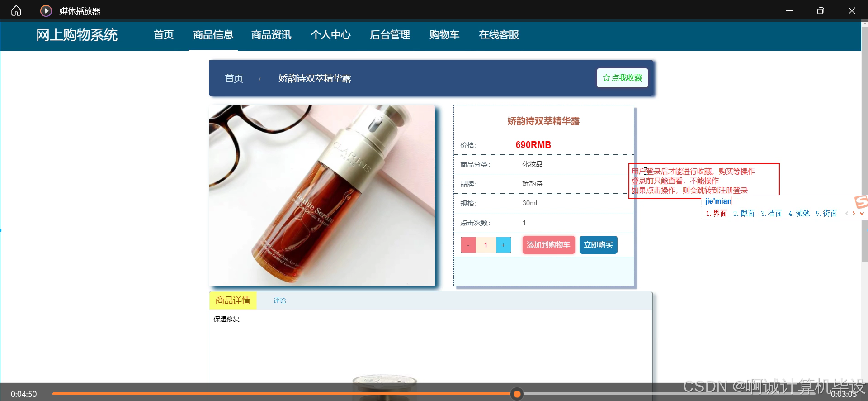Click the 化妆品 category value

point(532,164)
